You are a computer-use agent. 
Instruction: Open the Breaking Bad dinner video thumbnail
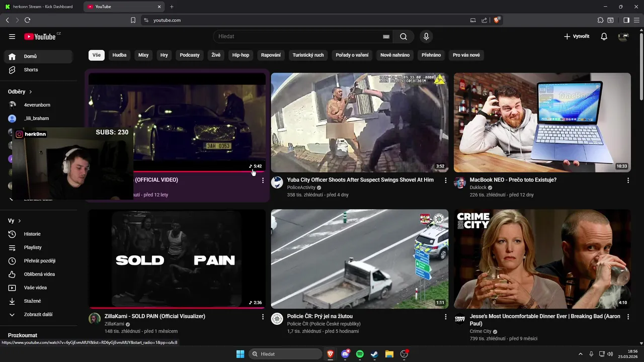click(542, 259)
